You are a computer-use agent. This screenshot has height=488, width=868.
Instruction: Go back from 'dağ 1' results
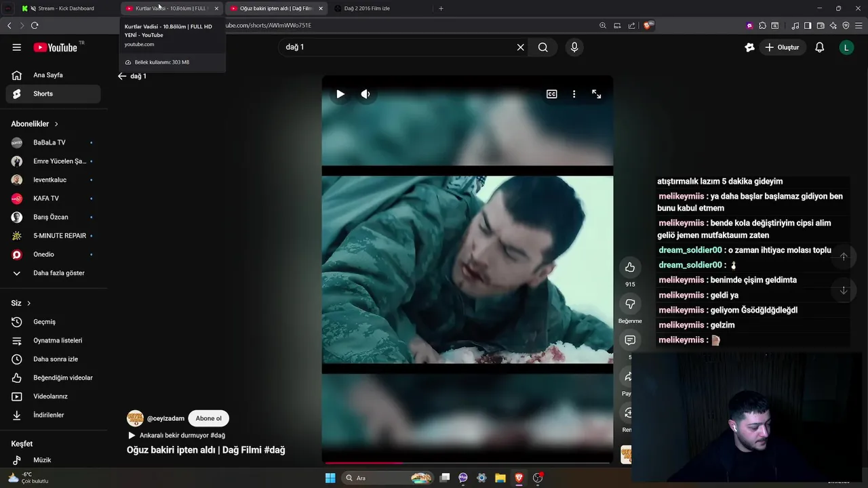tap(122, 76)
